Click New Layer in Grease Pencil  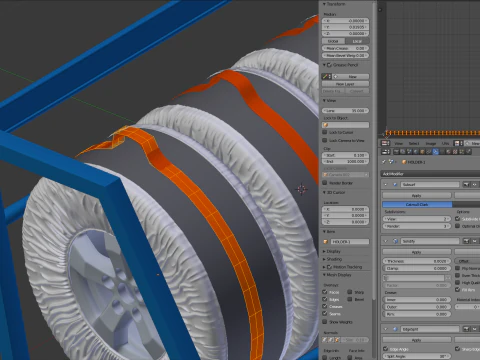pyautogui.click(x=345, y=84)
